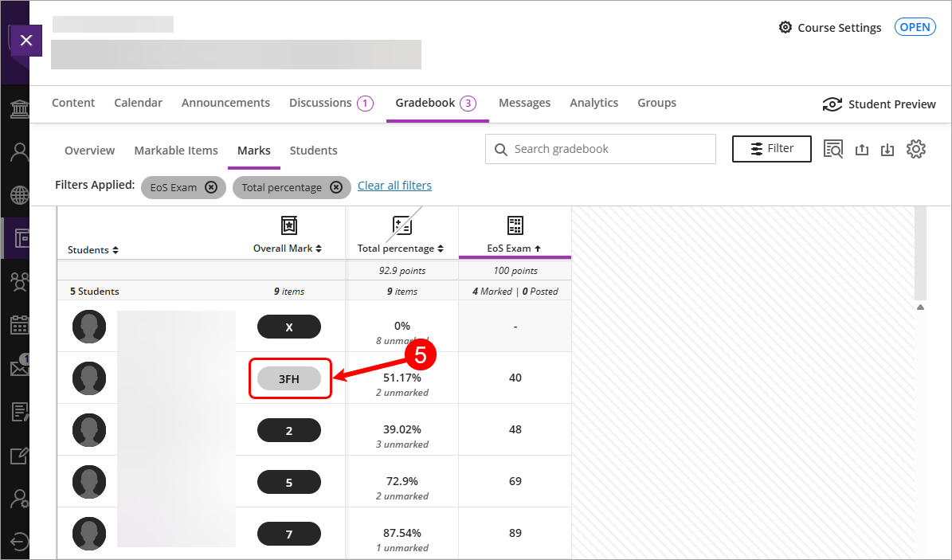The image size is (952, 560).
Task: Click the Clear all filters link
Action: [394, 186]
